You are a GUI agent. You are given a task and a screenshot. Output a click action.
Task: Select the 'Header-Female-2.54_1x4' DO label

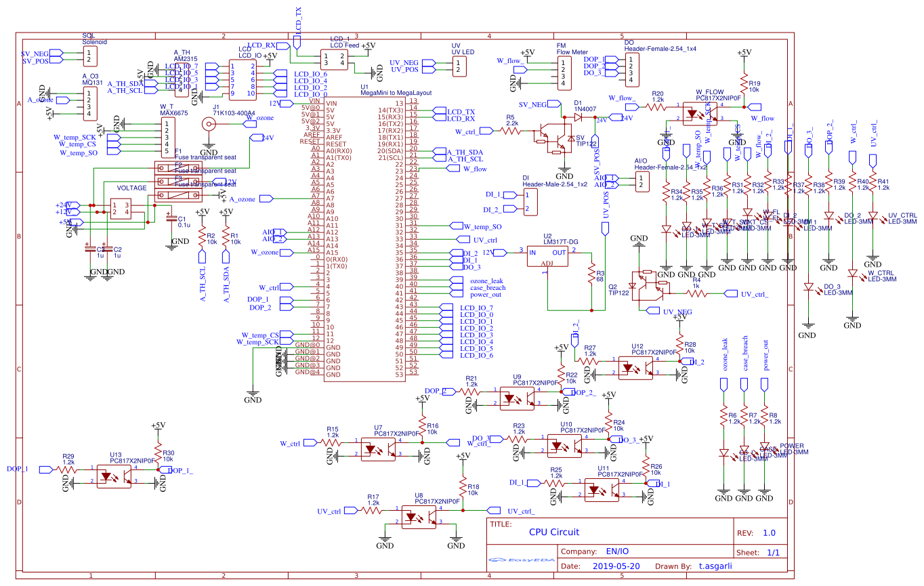point(661,49)
